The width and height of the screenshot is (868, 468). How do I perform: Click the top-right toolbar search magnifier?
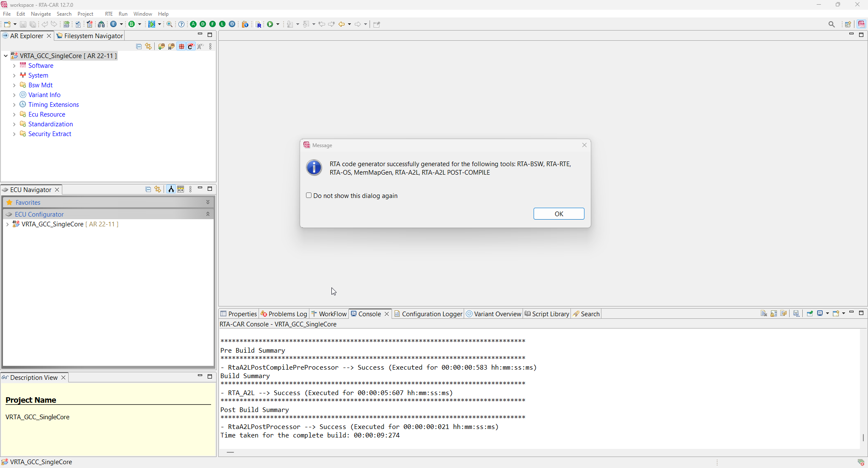[832, 24]
